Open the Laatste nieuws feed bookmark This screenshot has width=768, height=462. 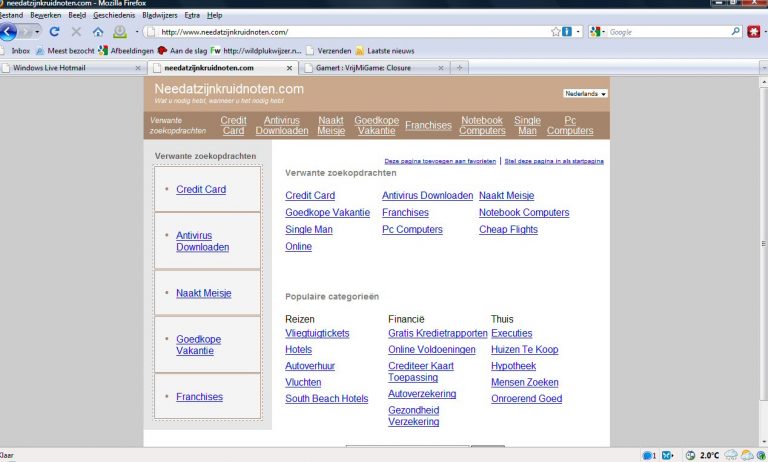point(385,50)
